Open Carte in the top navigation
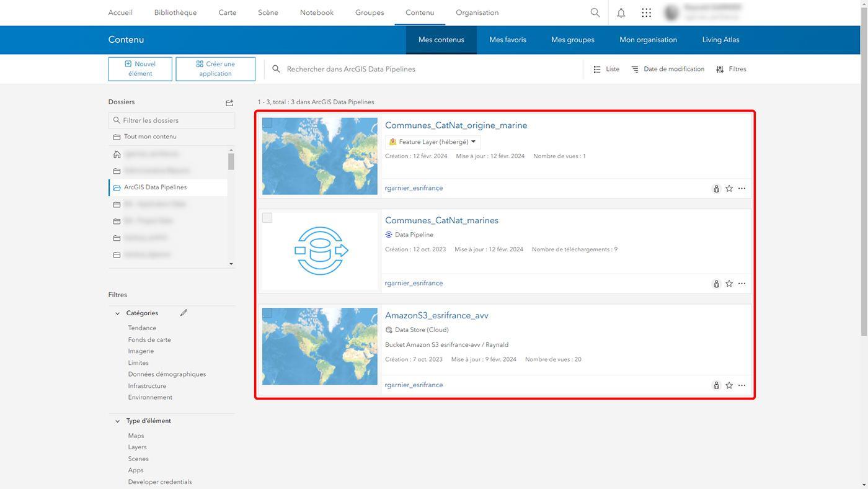Screen dimensions: 868x489 pos(228,12)
